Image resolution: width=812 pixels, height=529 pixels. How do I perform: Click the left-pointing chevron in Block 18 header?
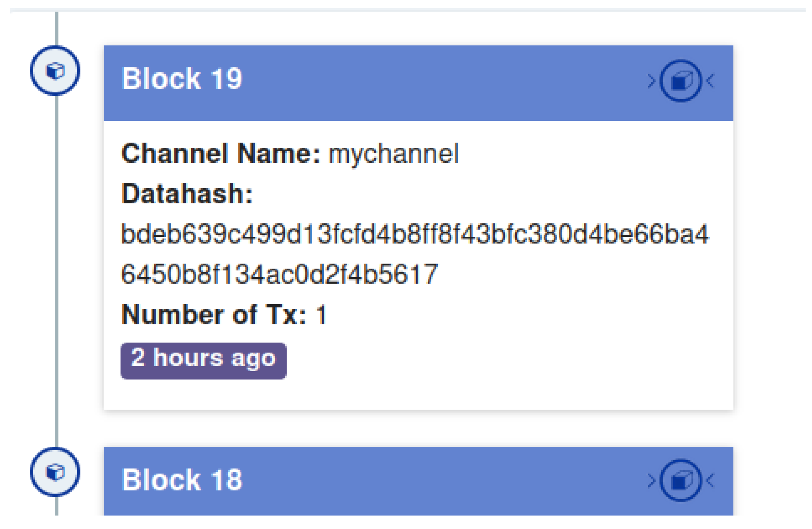pyautogui.click(x=710, y=480)
